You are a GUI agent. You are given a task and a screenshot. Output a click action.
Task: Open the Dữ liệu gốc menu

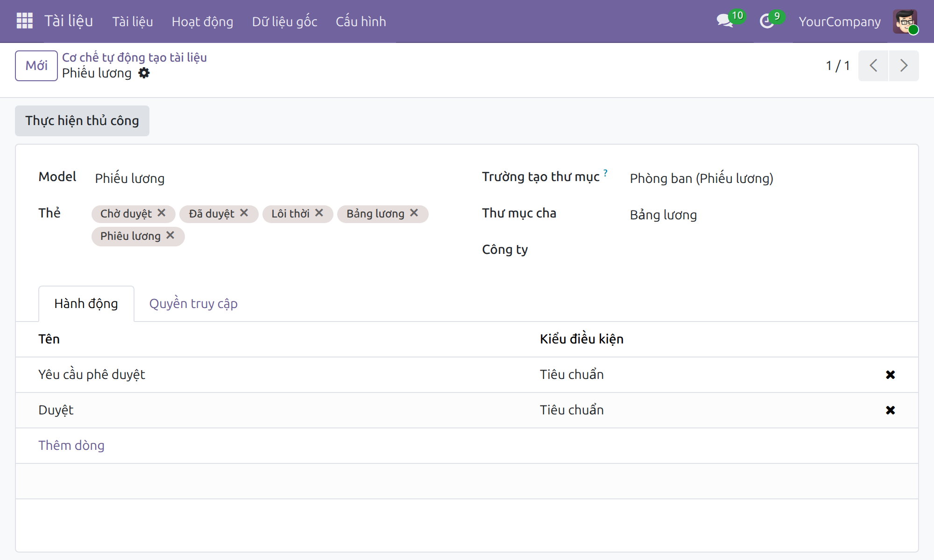[x=284, y=21]
